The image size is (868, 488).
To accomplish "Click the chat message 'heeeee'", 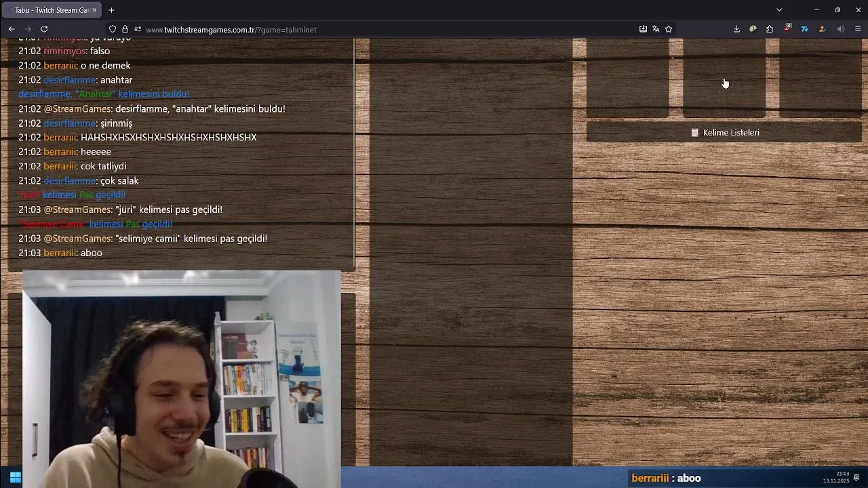I will pos(96,152).
